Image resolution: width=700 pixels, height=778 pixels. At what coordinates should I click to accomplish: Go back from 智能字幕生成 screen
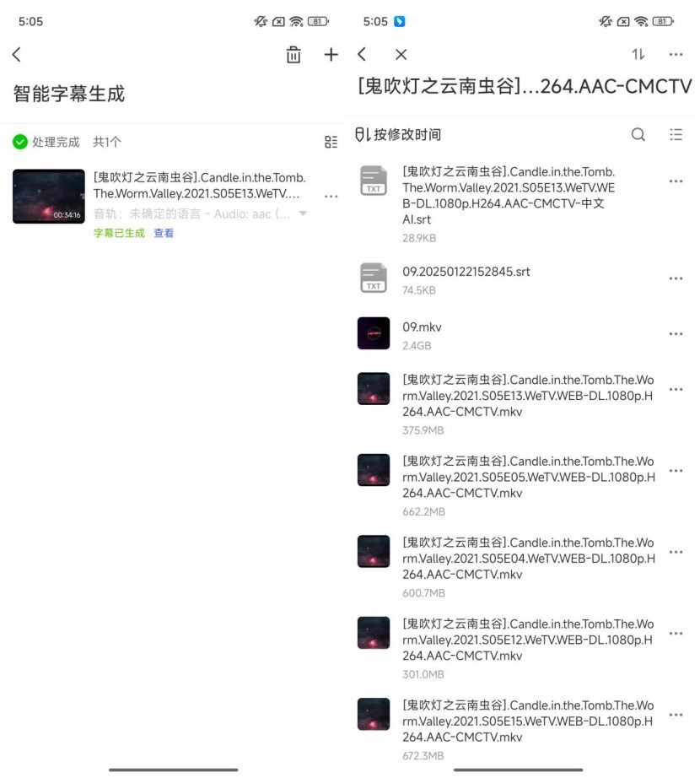tap(17, 55)
